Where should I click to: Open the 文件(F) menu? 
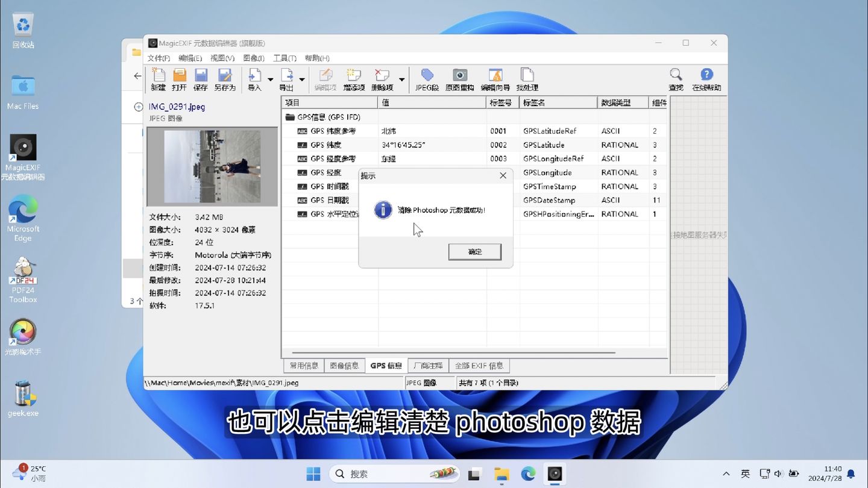click(x=159, y=58)
